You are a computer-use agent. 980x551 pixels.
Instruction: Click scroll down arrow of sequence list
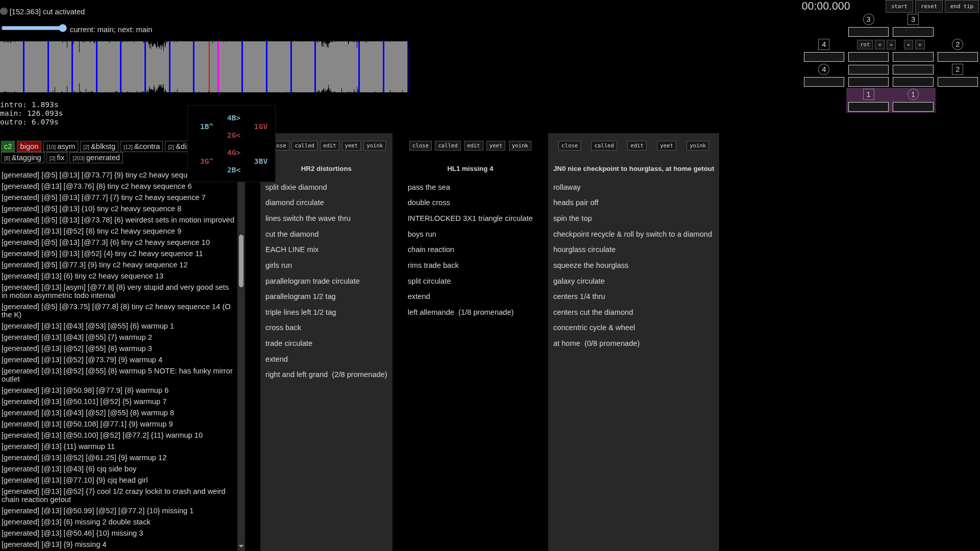pyautogui.click(x=241, y=546)
